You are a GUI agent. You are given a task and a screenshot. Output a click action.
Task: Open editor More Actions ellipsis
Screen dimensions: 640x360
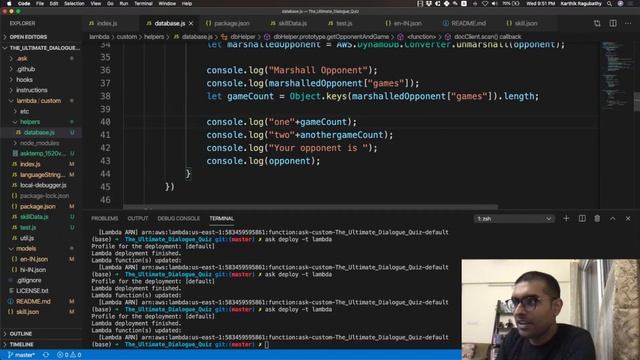click(628, 23)
